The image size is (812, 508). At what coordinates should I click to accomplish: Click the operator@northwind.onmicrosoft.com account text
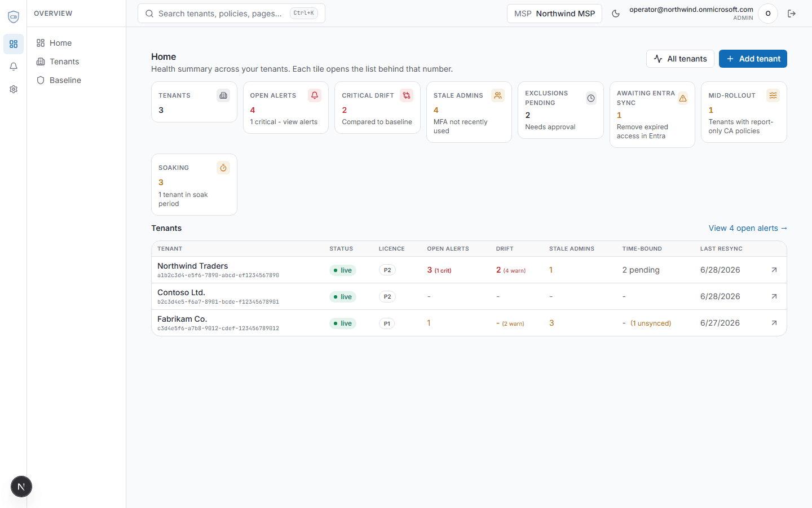[691, 10]
